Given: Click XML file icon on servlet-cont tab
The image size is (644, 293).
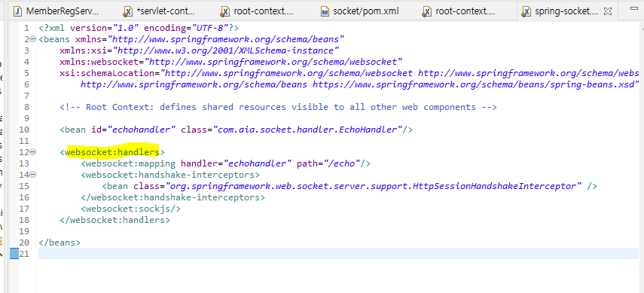Looking at the screenshot, I should point(128,11).
